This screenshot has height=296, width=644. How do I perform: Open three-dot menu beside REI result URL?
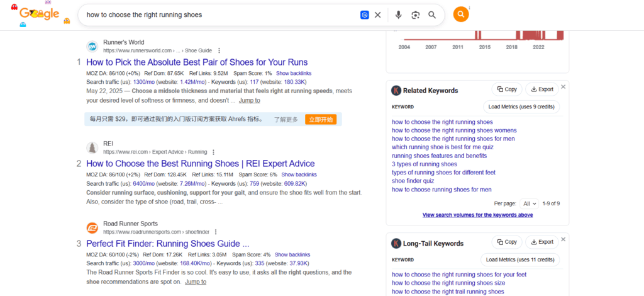[x=214, y=152]
